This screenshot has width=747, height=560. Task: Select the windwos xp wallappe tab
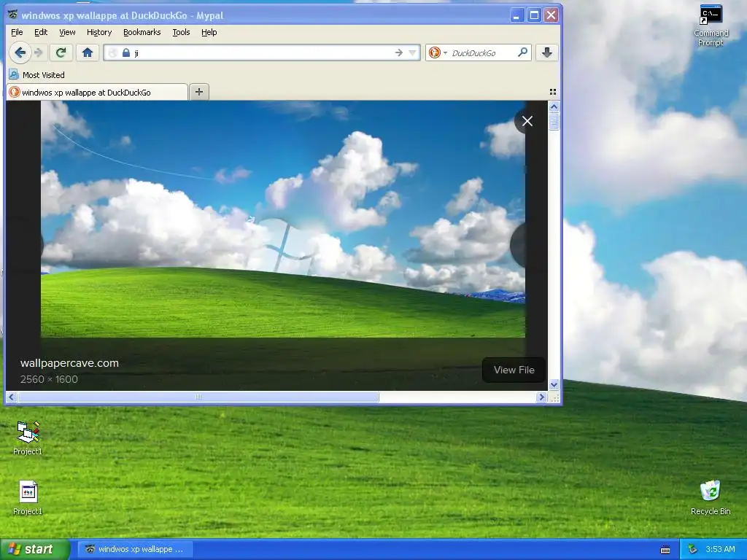coord(97,92)
